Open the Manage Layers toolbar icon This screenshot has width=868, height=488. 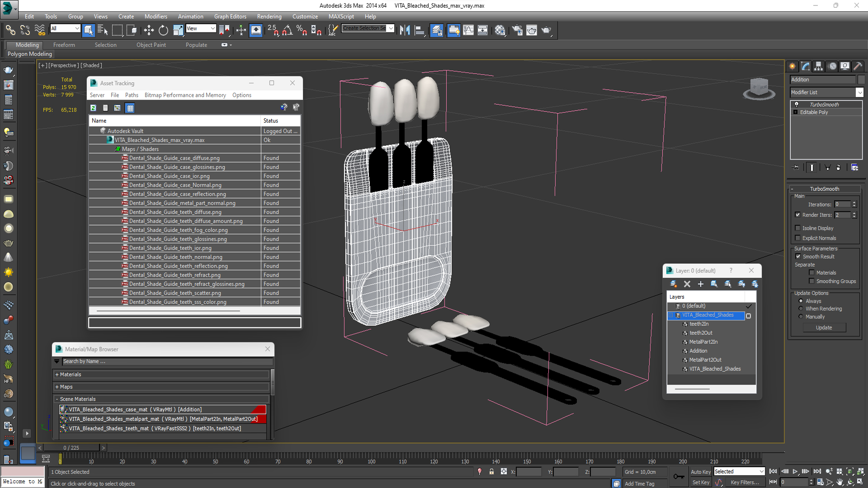click(437, 30)
